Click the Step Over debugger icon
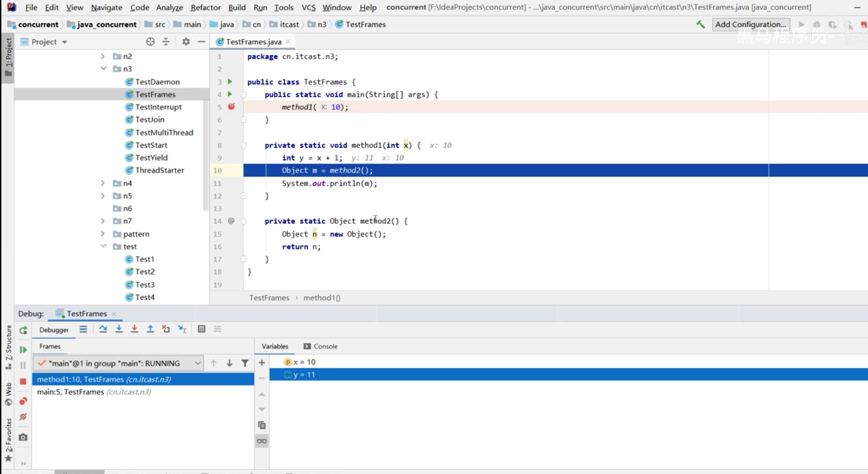The height and width of the screenshot is (474, 868). tap(103, 329)
